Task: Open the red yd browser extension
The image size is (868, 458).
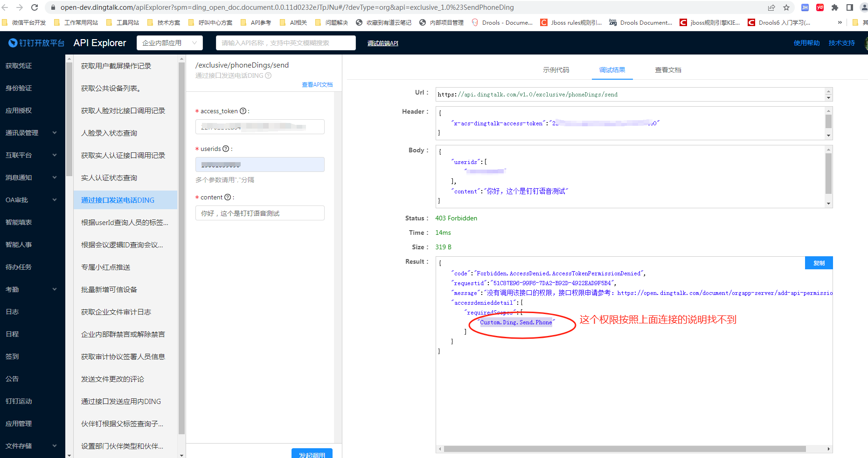Action: coord(820,7)
